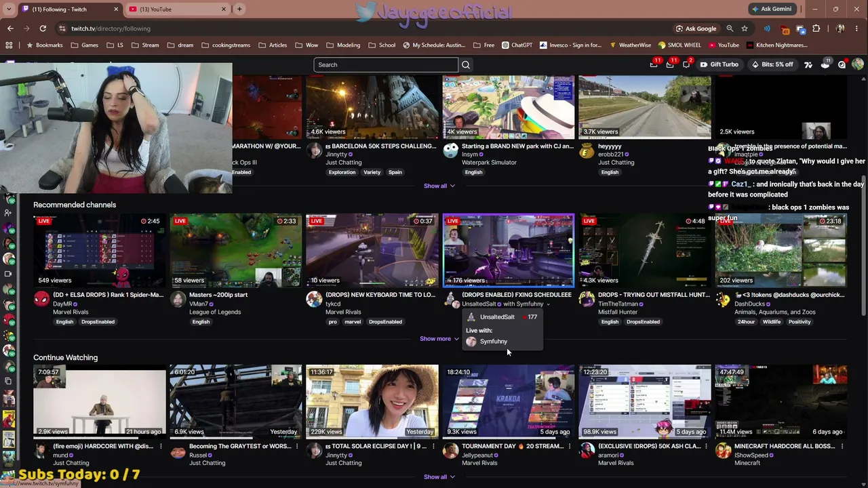This screenshot has width=868, height=488.
Task: Expand UnsaltedSalt with Symfuhny co-stream dropdown
Action: click(x=548, y=304)
